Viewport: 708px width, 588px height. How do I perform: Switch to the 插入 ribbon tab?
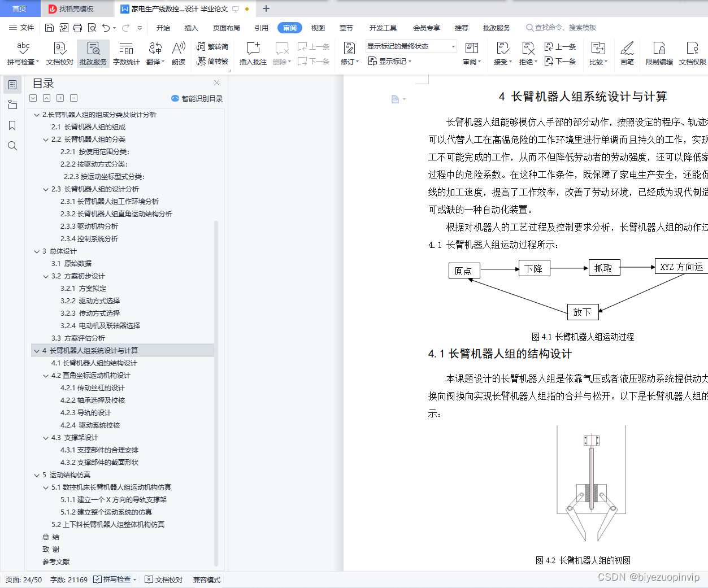192,28
